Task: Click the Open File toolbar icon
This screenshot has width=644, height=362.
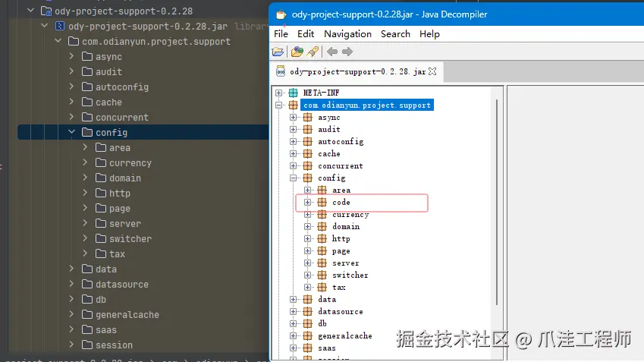Action: (x=278, y=52)
